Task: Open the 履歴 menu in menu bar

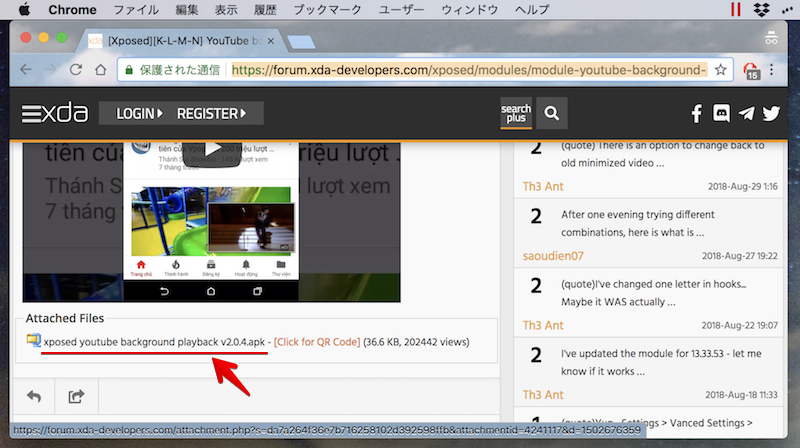Action: click(264, 9)
